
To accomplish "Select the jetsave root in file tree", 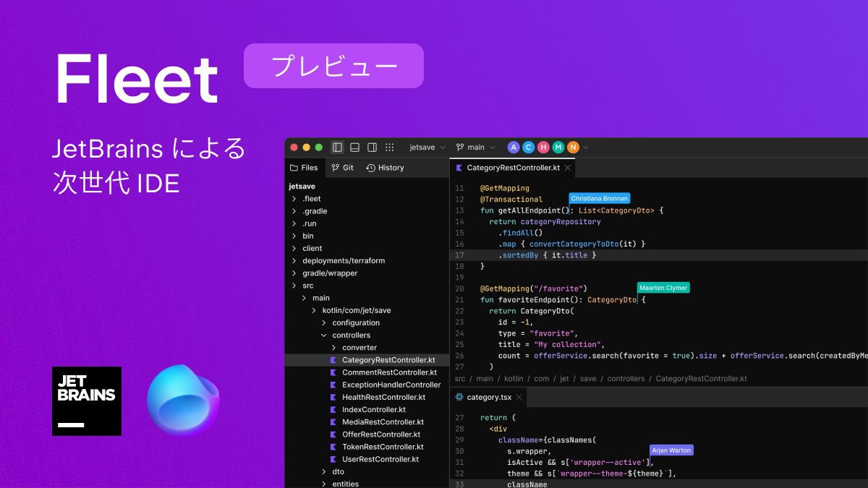I will (302, 186).
